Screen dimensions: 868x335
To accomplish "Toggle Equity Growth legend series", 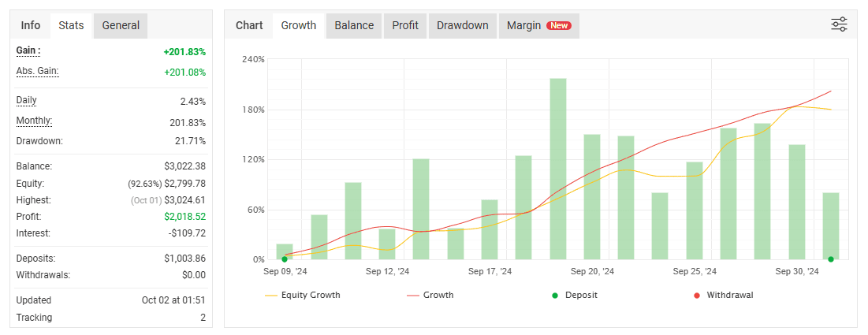I will 303,295.
